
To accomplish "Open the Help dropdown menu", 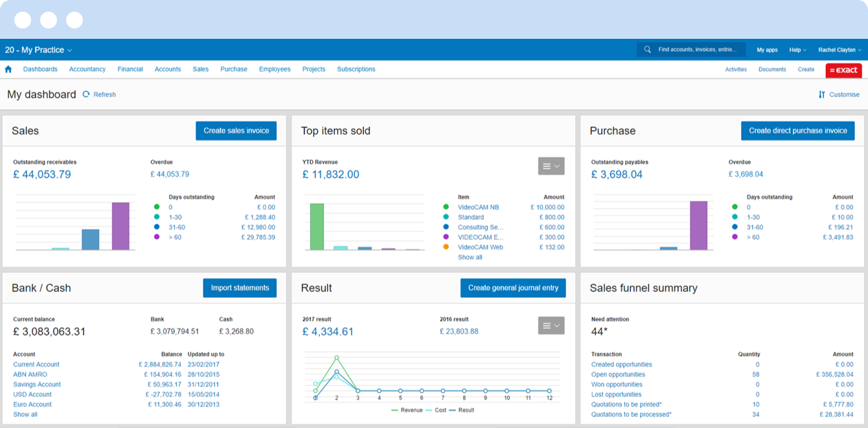I will coord(797,50).
